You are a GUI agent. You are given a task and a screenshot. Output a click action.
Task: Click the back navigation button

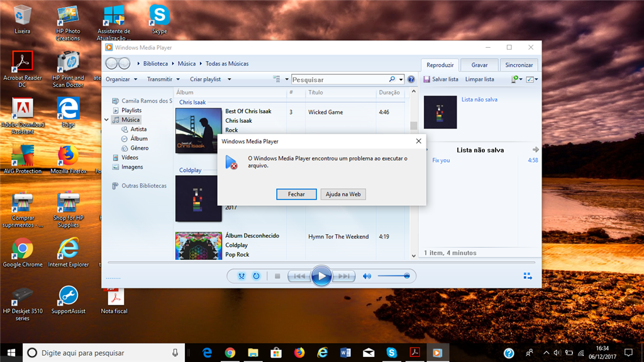111,64
